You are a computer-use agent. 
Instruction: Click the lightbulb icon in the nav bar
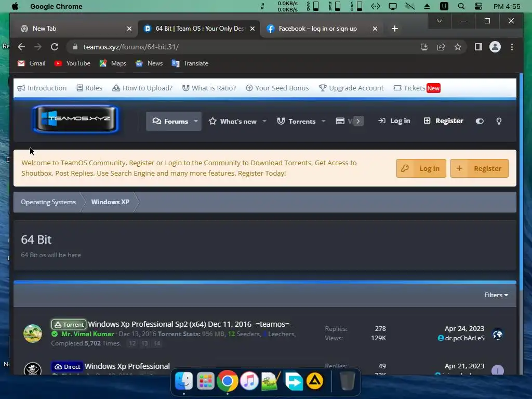pyautogui.click(x=499, y=121)
